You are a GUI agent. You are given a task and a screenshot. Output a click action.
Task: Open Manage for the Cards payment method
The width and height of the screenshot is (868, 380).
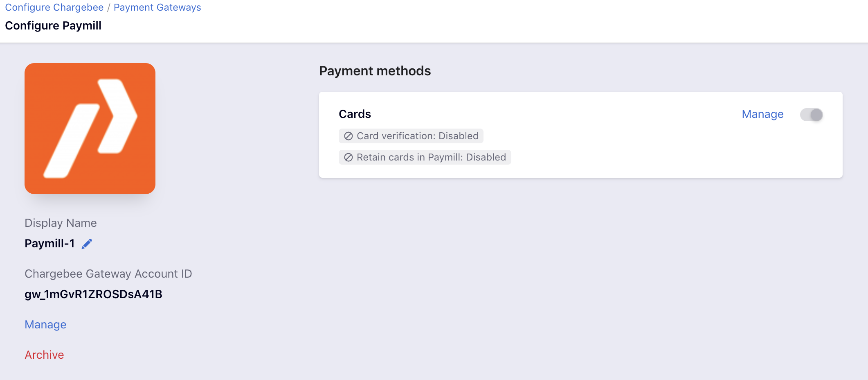coord(762,114)
